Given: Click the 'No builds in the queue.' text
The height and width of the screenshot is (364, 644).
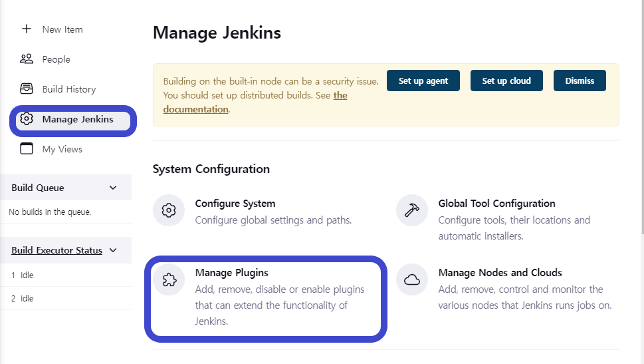Looking at the screenshot, I should pyautogui.click(x=50, y=212).
